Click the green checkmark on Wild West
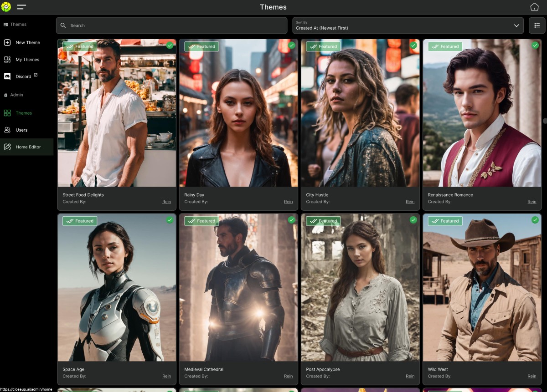 (x=535, y=219)
